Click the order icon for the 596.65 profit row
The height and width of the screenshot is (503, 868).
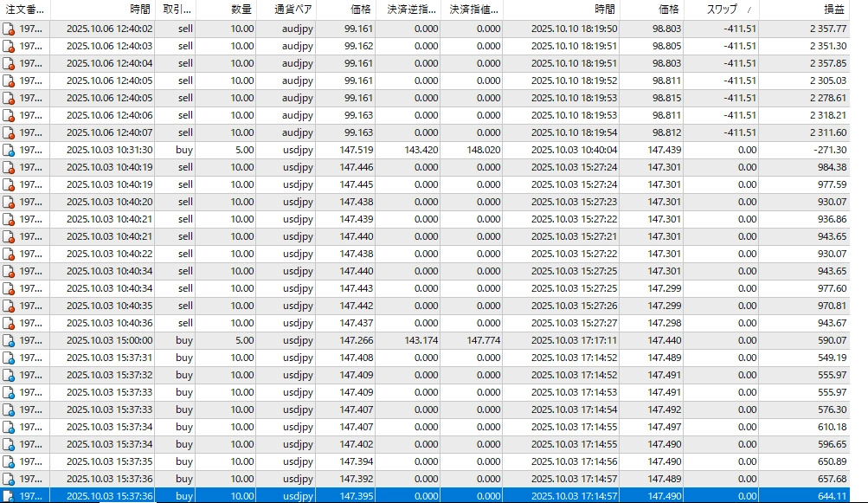(9, 445)
